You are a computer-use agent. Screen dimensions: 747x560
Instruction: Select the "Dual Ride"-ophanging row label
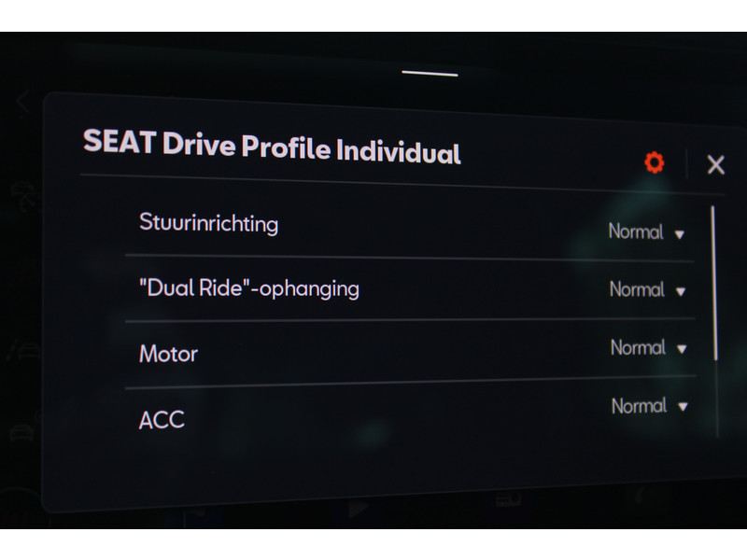[249, 288]
